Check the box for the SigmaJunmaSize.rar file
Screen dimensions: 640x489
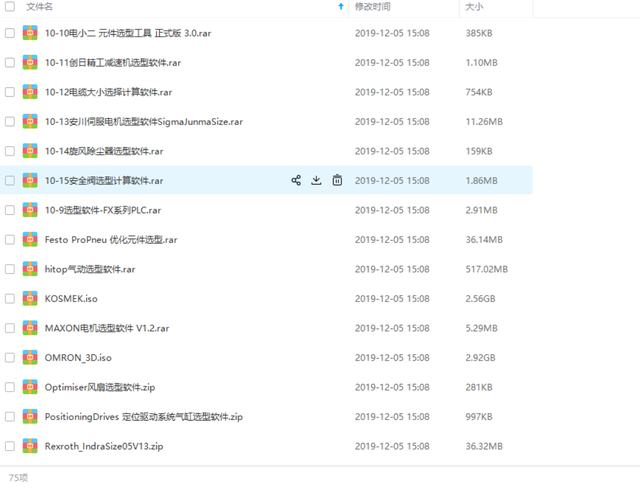coord(10,122)
